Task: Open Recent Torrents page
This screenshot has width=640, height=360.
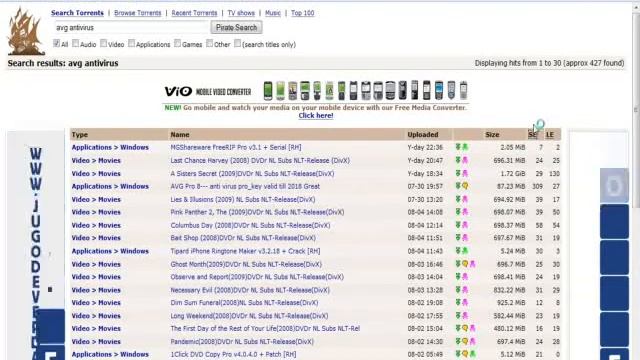Action: point(194,13)
